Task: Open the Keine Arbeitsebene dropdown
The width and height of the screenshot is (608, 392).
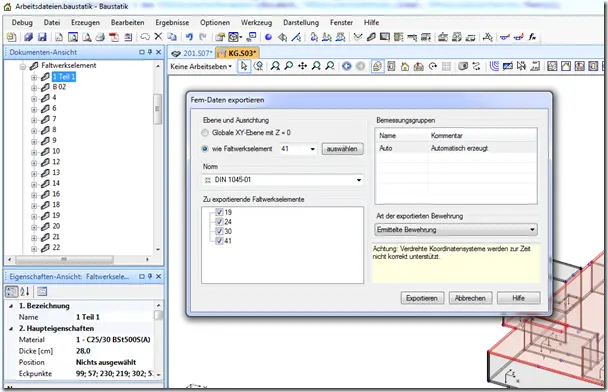Action: point(201,66)
